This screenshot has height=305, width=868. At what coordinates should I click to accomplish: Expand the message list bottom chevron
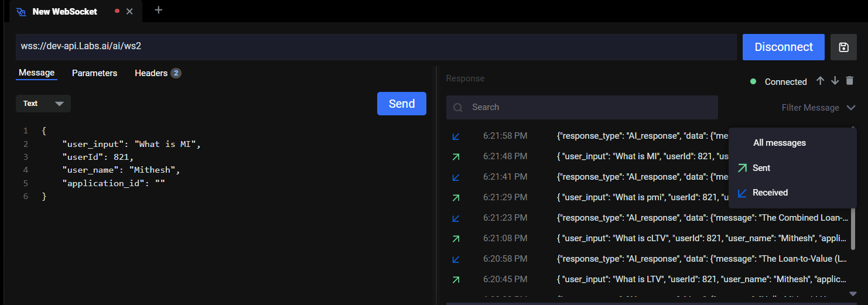(x=853, y=293)
